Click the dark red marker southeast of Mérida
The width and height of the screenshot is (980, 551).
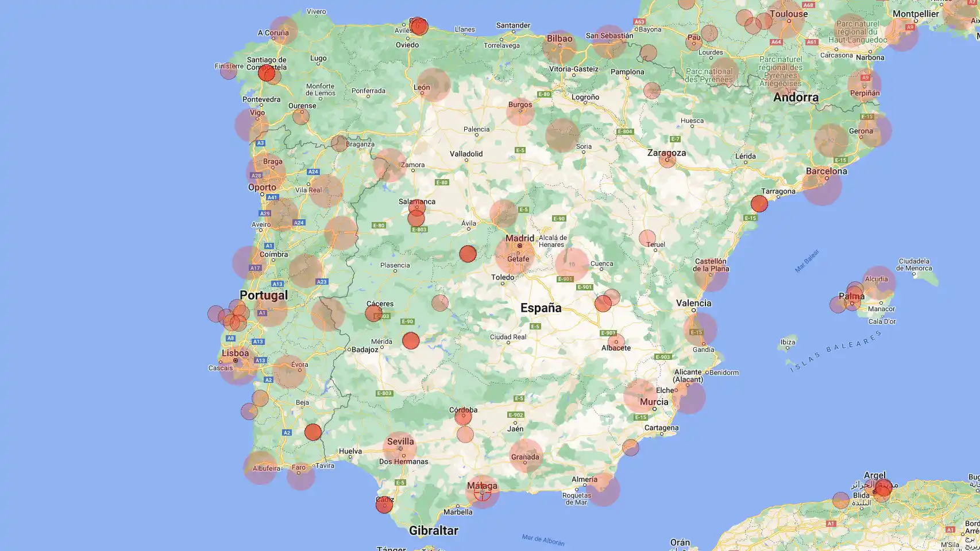(x=411, y=340)
